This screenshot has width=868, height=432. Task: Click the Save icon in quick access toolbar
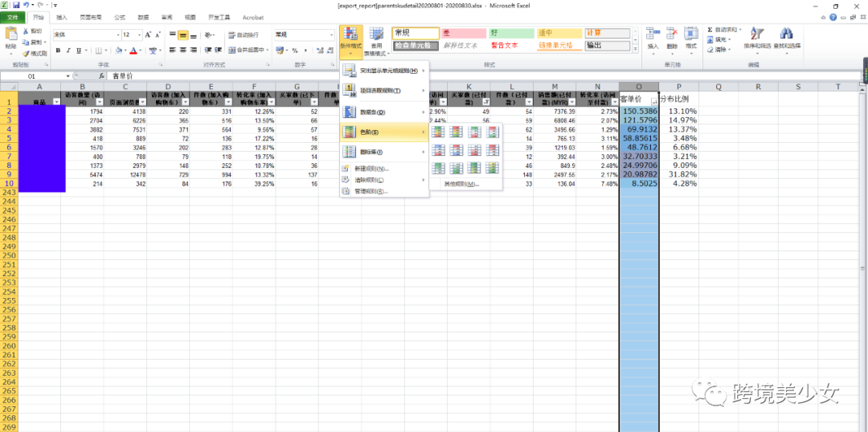click(15, 5)
